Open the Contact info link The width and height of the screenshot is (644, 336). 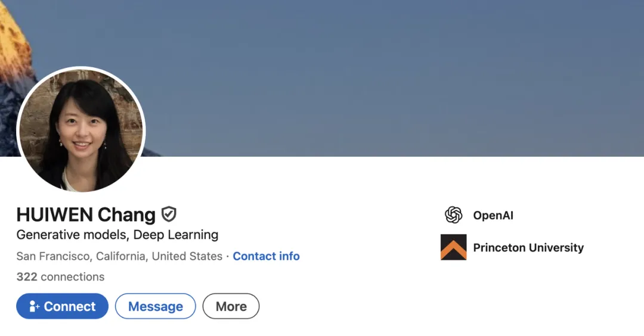click(266, 256)
